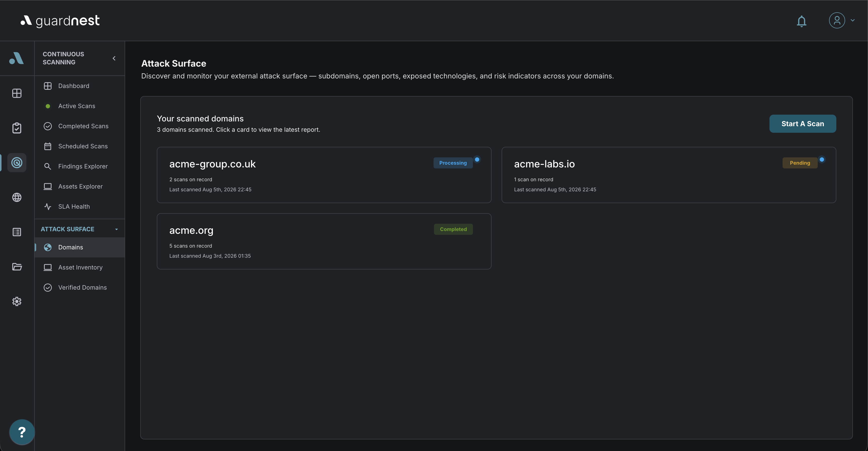This screenshot has height=451, width=868.
Task: Select the continuous scanning target icon
Action: (x=17, y=162)
